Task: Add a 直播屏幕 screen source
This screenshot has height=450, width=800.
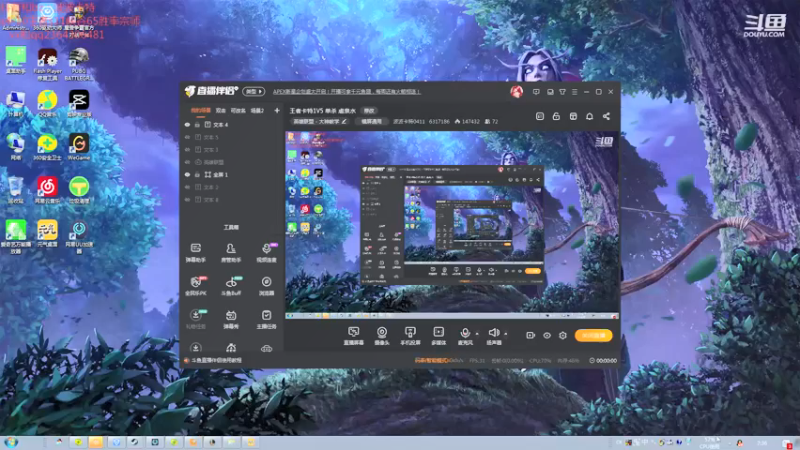Action: 353,336
